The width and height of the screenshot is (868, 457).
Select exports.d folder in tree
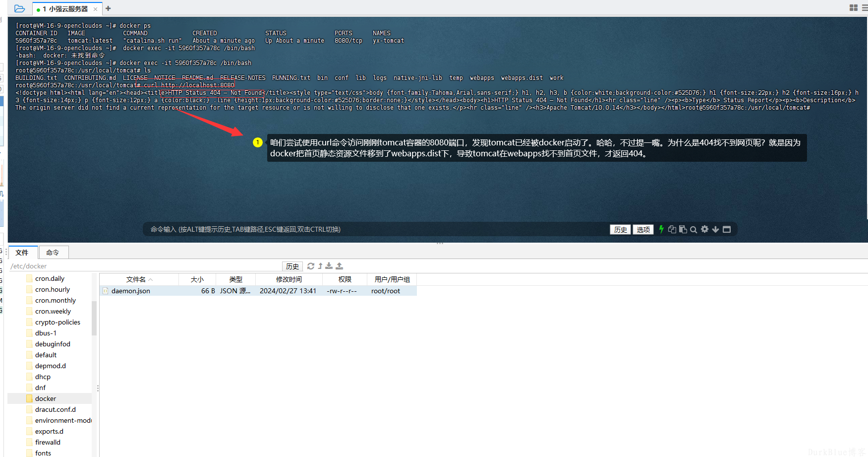pyautogui.click(x=49, y=431)
